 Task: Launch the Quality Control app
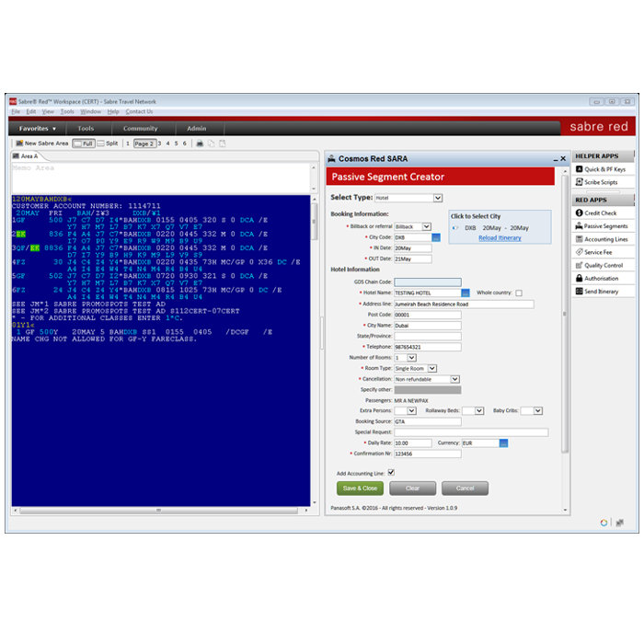coord(604,265)
